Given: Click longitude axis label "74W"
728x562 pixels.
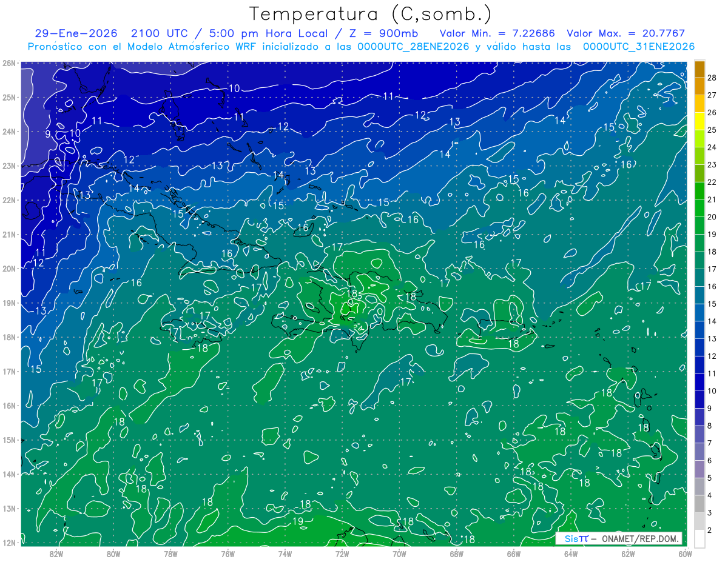Looking at the screenshot, I should pos(285,554).
